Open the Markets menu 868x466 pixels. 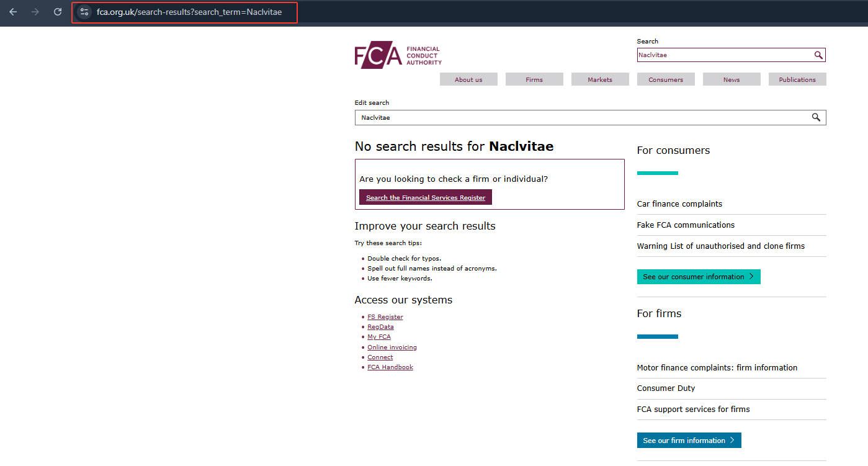[600, 79]
